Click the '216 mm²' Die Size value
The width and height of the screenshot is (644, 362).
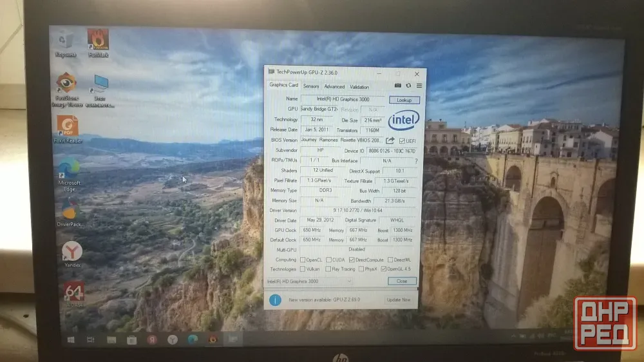pos(372,120)
